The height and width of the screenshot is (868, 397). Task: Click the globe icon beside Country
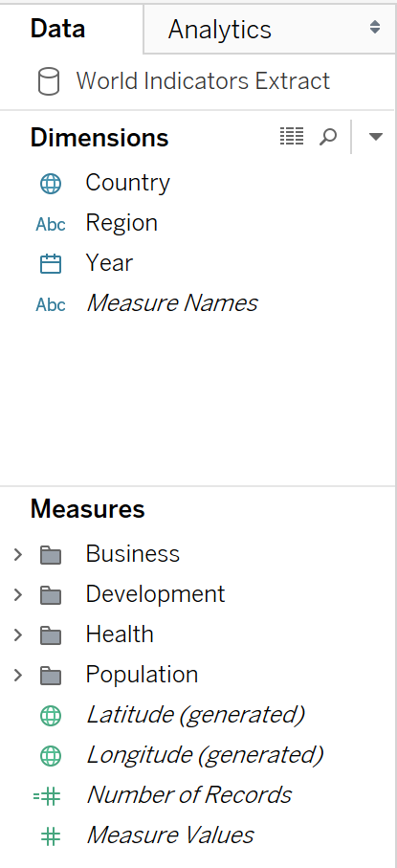(x=51, y=183)
